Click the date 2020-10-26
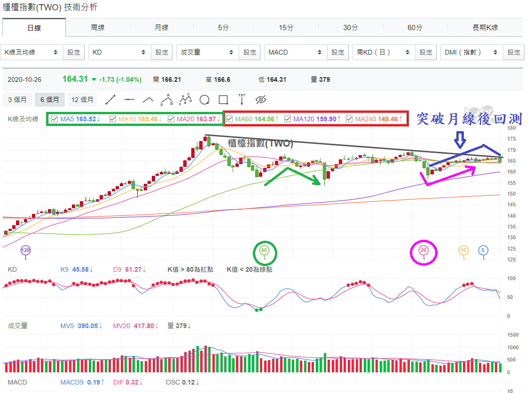 (x=24, y=79)
